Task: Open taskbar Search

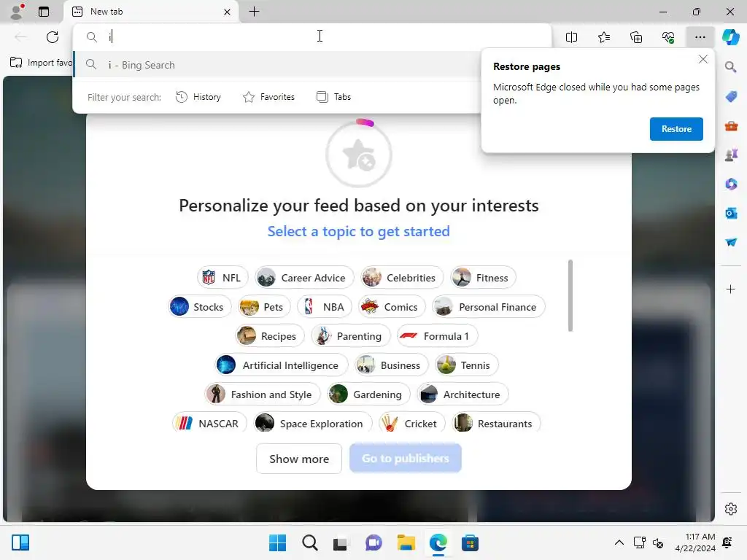Action: (309, 542)
